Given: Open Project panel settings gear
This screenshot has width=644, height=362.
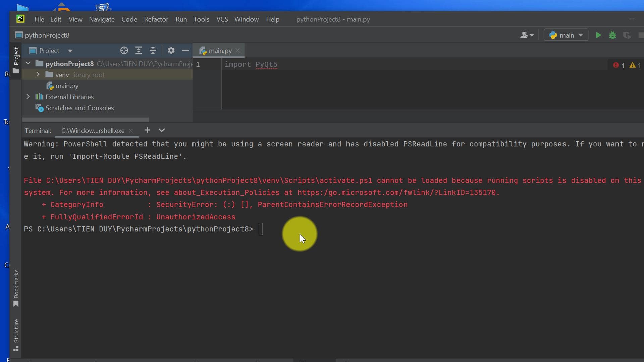Looking at the screenshot, I should (x=171, y=51).
